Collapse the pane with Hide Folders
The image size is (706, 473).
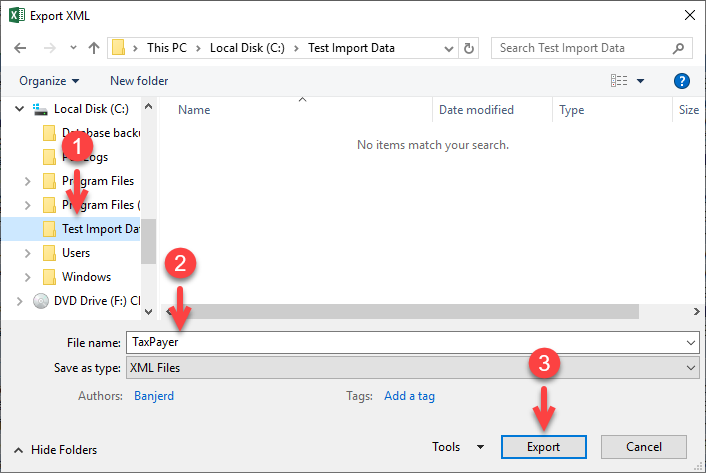click(55, 450)
